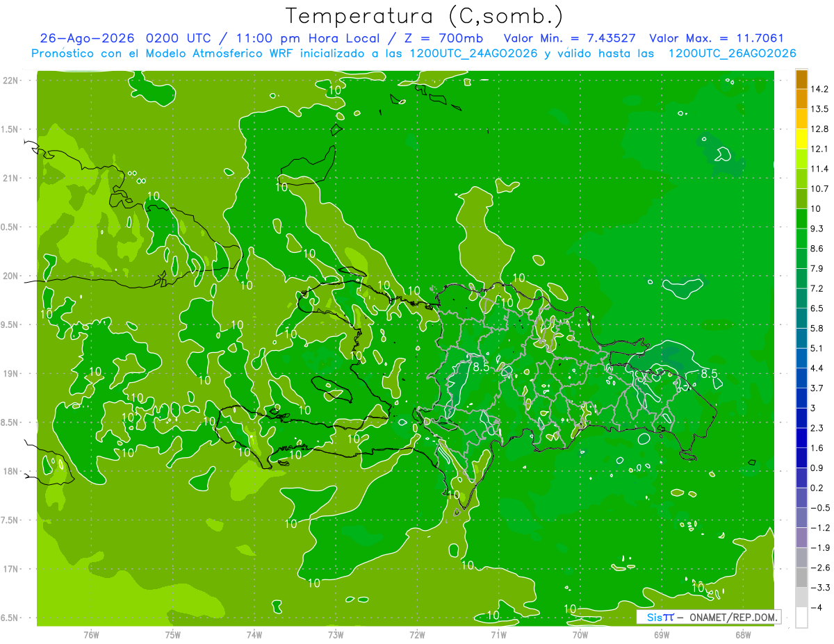
Task: Click the -4 colorbar value label
Action: (816, 607)
